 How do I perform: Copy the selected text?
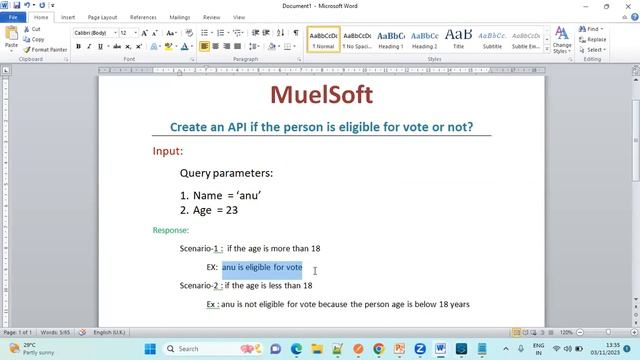point(33,39)
